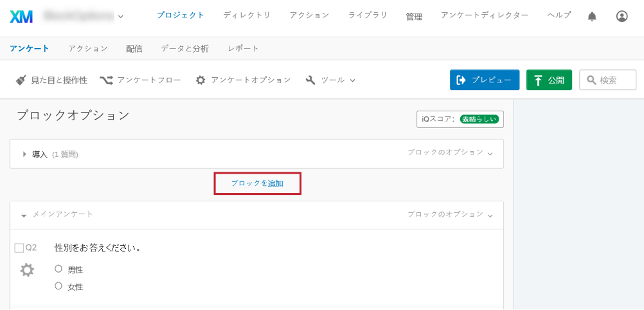Viewport: 644px width, 310px height.
Task: Click the search magnifier icon
Action: (591, 80)
